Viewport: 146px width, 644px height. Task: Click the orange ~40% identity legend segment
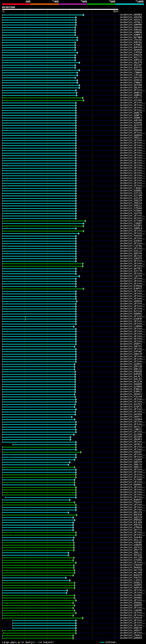point(45,4)
